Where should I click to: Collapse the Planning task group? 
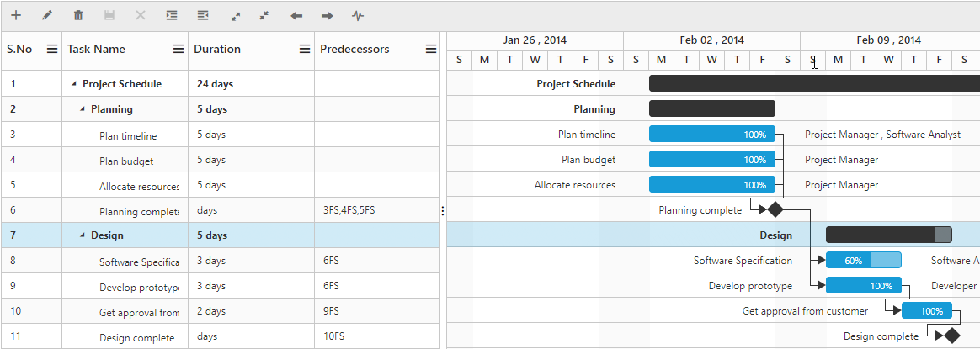(83, 109)
